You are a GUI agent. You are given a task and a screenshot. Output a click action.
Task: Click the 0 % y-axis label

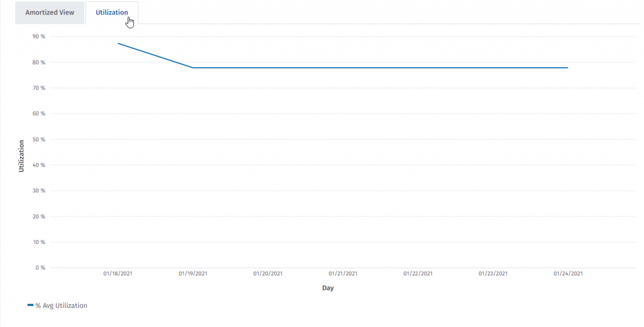coord(40,268)
